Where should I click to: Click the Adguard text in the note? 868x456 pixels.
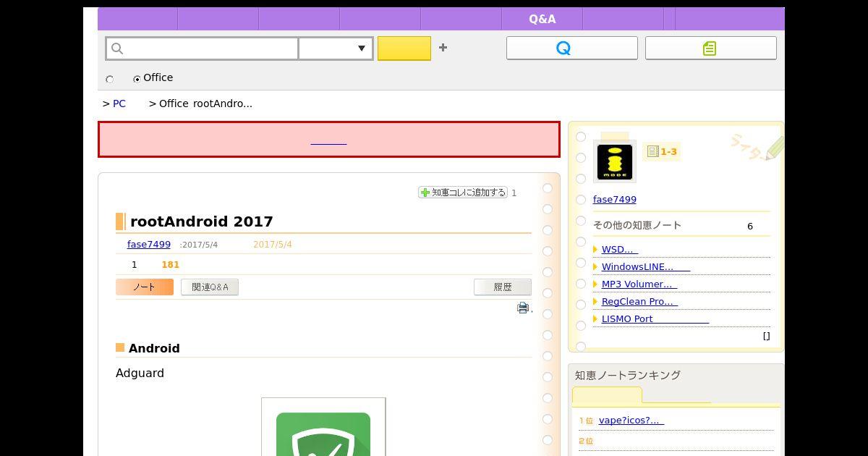(x=140, y=373)
